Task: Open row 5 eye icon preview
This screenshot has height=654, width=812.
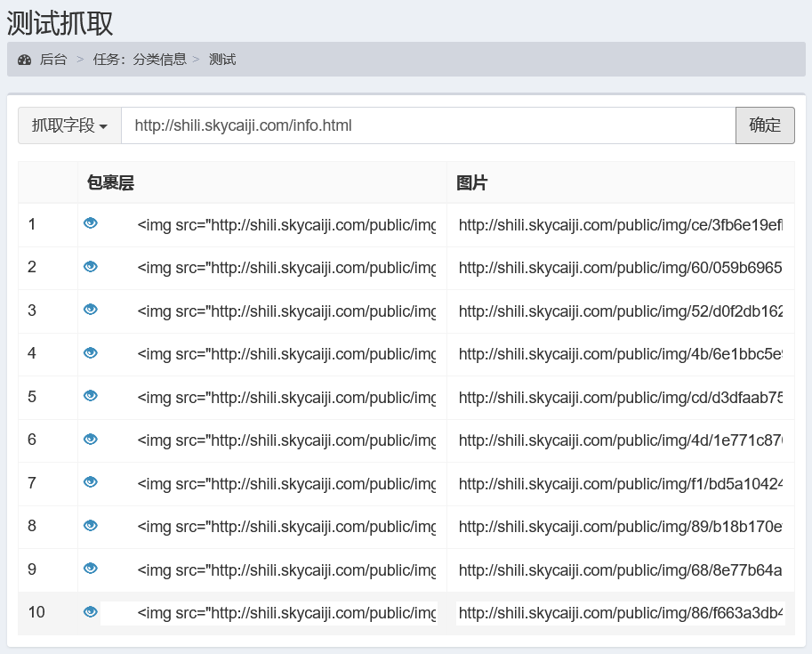Action: click(x=90, y=396)
